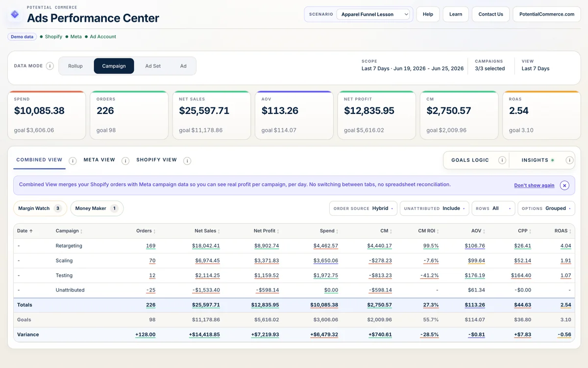Click the Shopify connection status
The height and width of the screenshot is (368, 588).
pyautogui.click(x=51, y=37)
